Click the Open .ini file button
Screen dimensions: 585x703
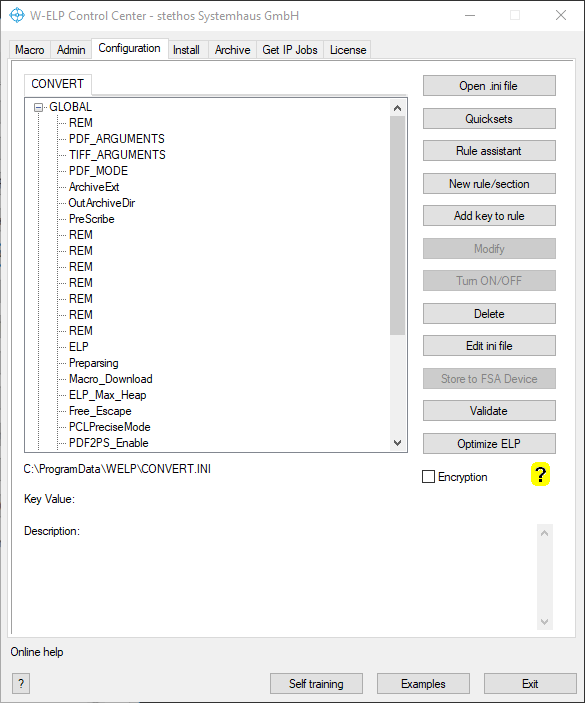click(x=489, y=86)
